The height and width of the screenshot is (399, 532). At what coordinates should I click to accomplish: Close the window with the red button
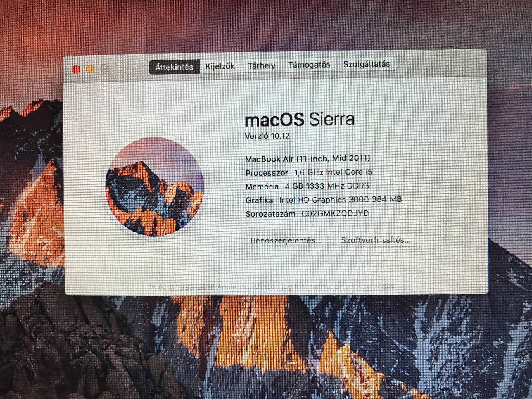coord(76,69)
